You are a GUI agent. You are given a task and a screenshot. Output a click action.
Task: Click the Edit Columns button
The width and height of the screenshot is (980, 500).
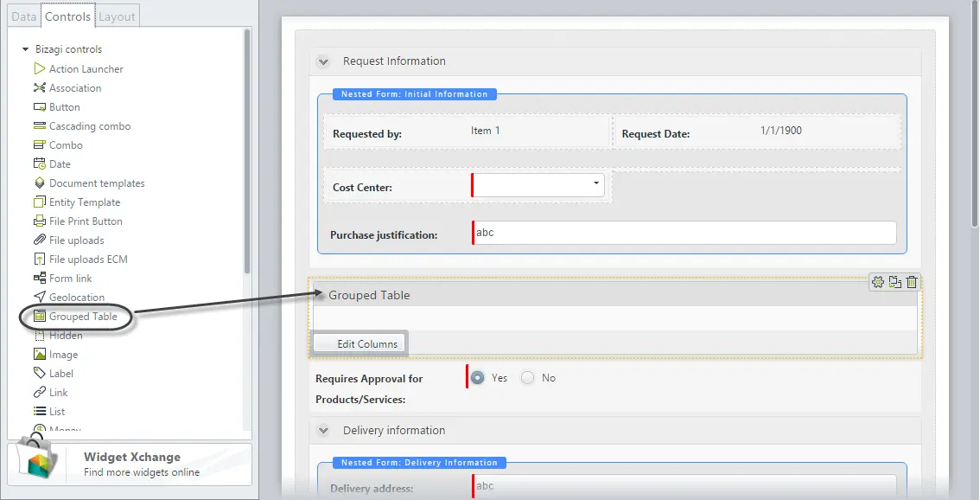pyautogui.click(x=360, y=343)
